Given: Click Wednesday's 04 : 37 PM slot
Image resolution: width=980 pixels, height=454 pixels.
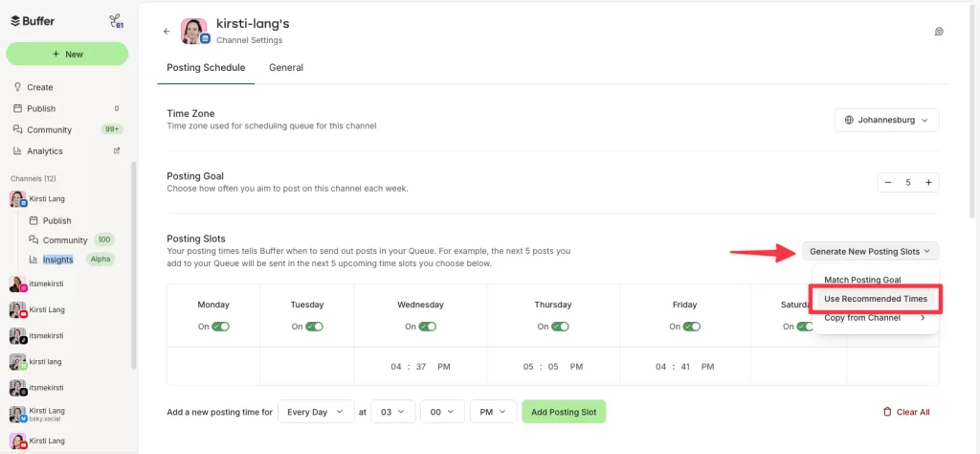Looking at the screenshot, I should [421, 367].
